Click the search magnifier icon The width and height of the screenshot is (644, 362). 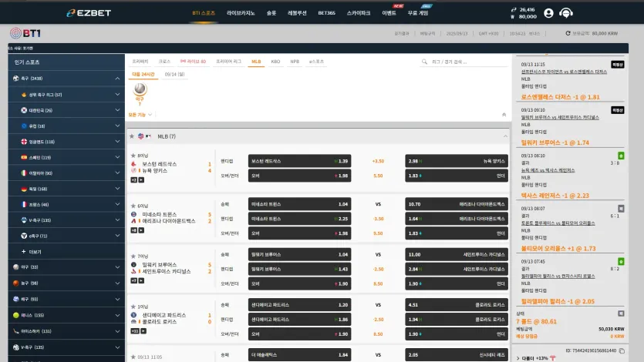pyautogui.click(x=424, y=62)
